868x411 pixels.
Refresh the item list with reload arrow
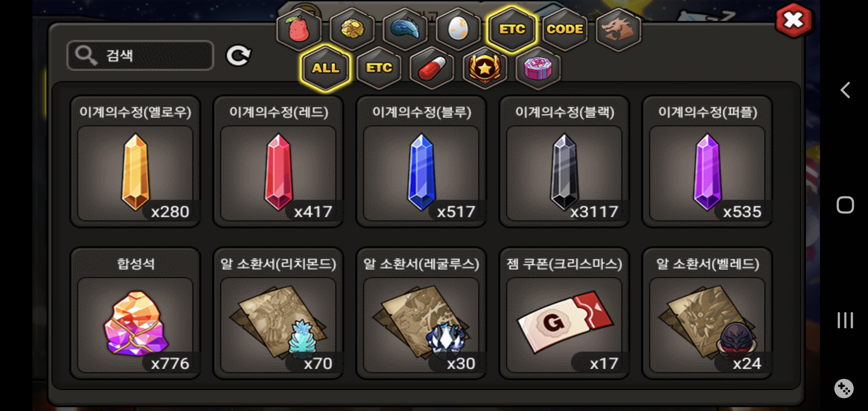(239, 56)
